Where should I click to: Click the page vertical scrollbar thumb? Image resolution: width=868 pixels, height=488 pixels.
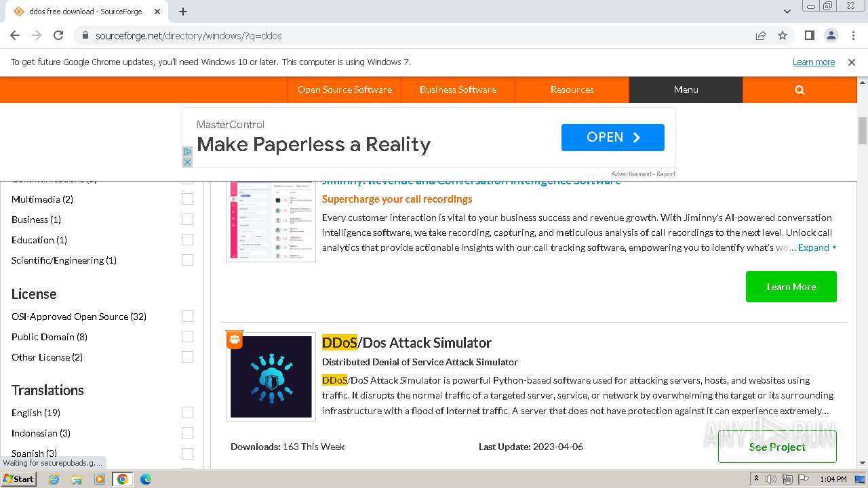(863, 131)
